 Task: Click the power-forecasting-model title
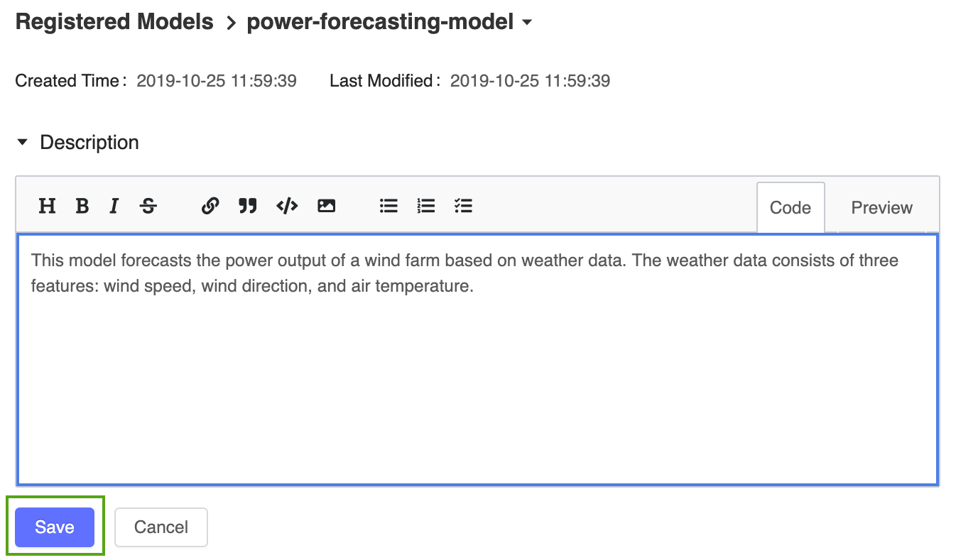pos(380,22)
